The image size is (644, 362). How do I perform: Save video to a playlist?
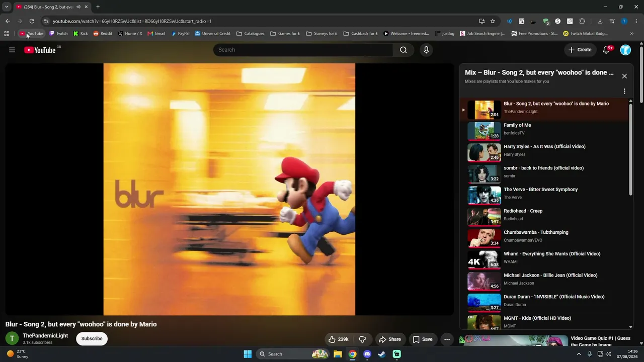tap(423, 339)
